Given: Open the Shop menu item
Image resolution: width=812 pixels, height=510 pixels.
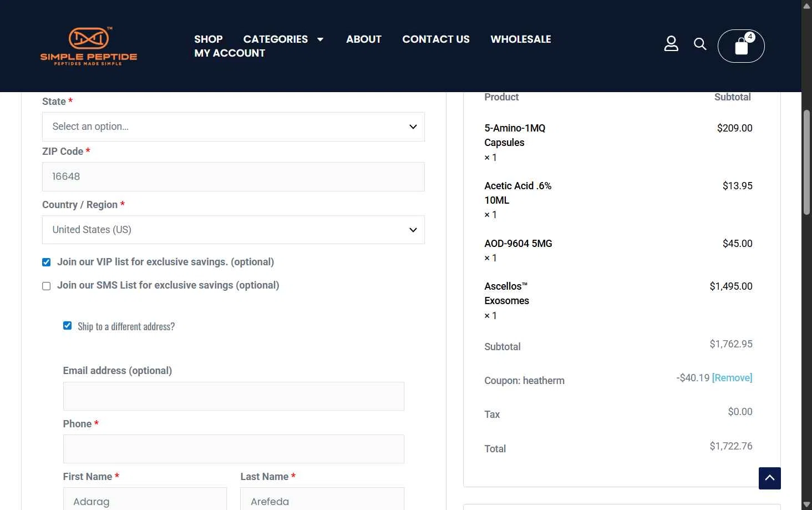Looking at the screenshot, I should coord(208,39).
